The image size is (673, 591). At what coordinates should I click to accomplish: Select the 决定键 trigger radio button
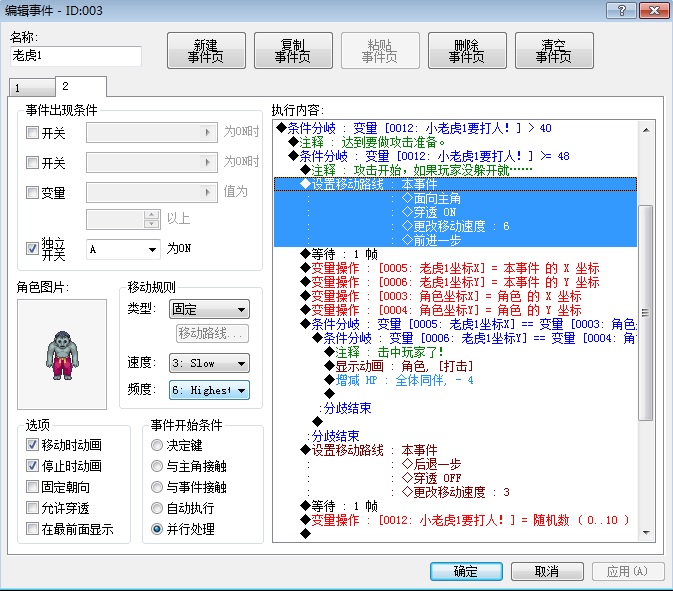157,445
